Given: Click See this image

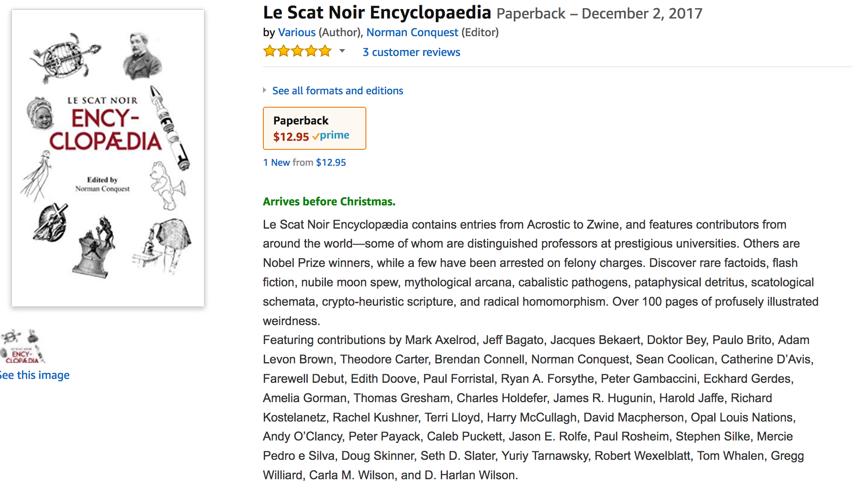Looking at the screenshot, I should coord(34,375).
